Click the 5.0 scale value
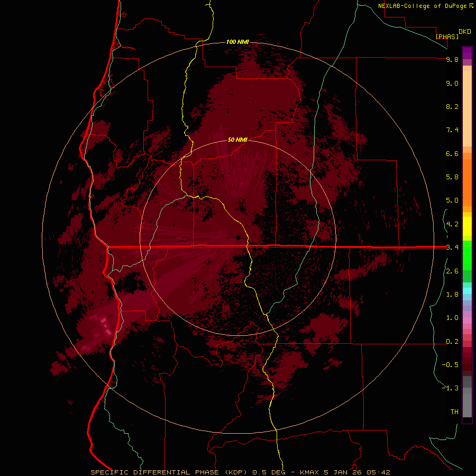This screenshot has width=476, height=476. tap(452, 200)
